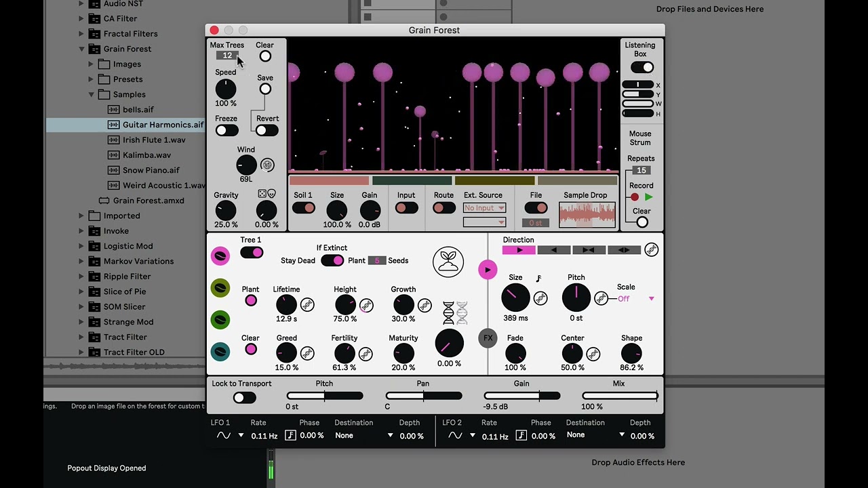
Task: Select the teal seed tree icon
Action: click(220, 351)
